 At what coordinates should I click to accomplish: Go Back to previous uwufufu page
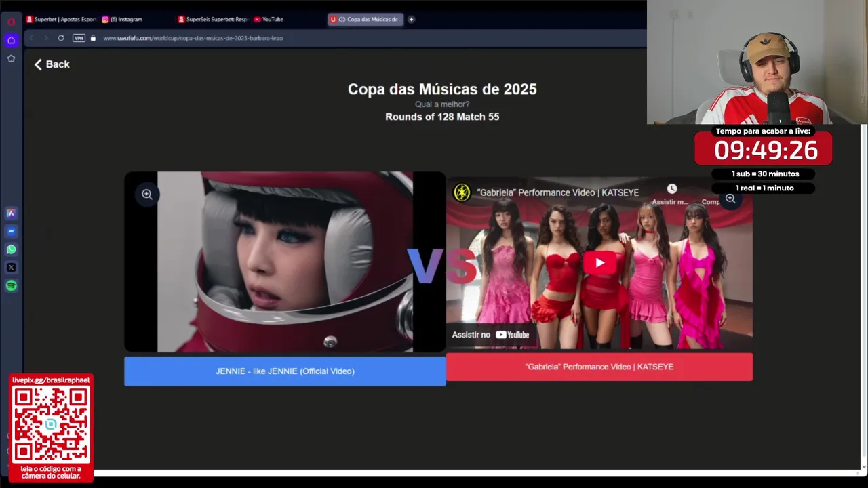coord(52,64)
